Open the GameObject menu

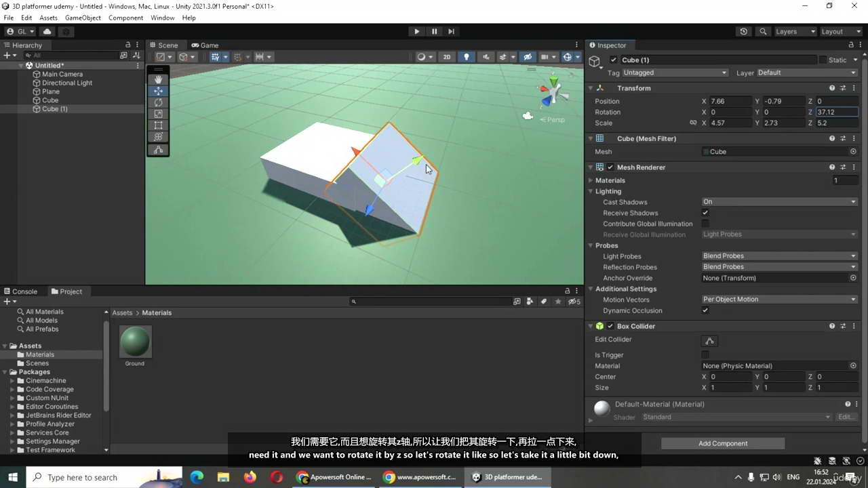tap(83, 18)
